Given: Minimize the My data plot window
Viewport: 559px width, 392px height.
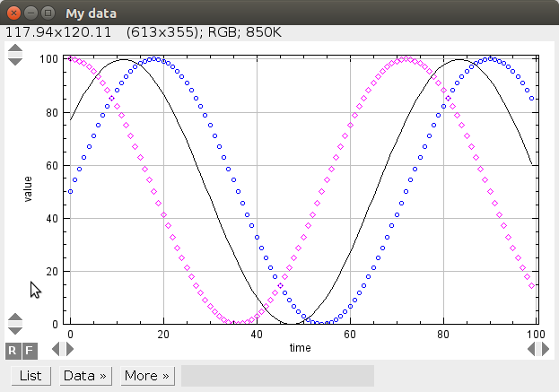Looking at the screenshot, I should tap(31, 13).
